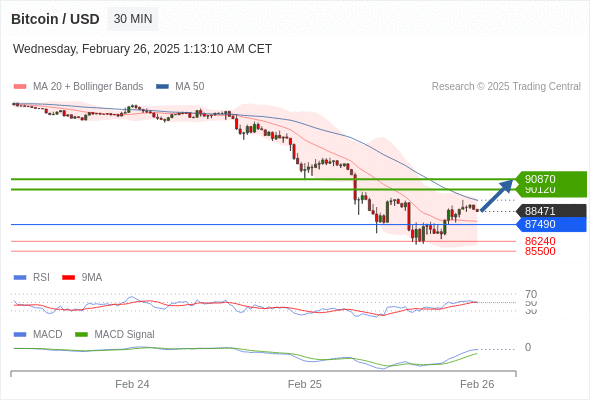Click the MA 20 + Bollinger Bands legend label
Viewport: 590px width, 400px height.
pyautogui.click(x=88, y=87)
